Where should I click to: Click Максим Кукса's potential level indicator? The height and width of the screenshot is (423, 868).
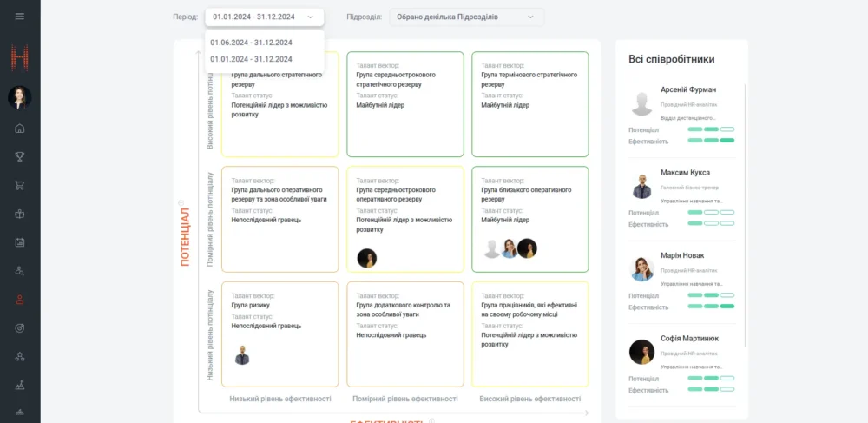pos(710,213)
